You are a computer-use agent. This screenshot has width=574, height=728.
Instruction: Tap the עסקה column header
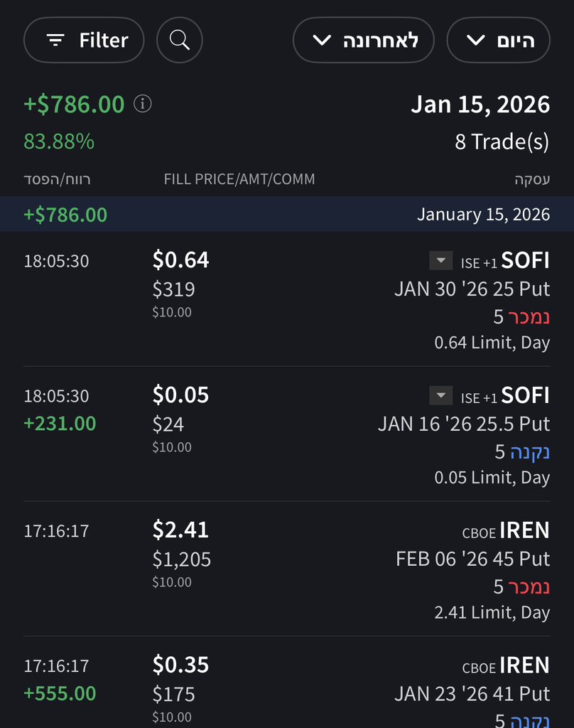[532, 180]
